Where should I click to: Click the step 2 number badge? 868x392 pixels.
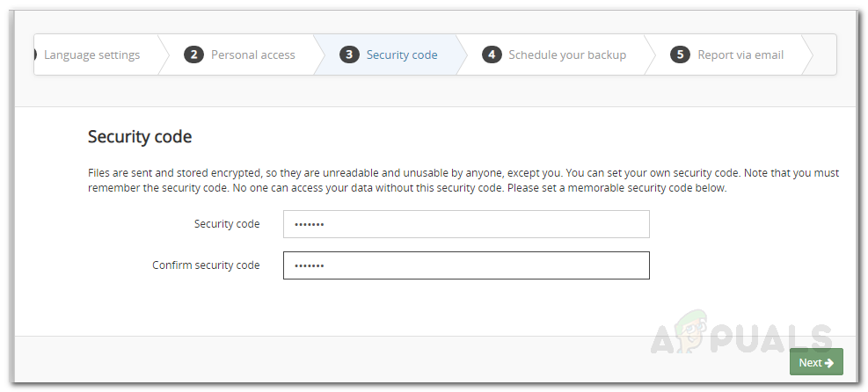[193, 54]
